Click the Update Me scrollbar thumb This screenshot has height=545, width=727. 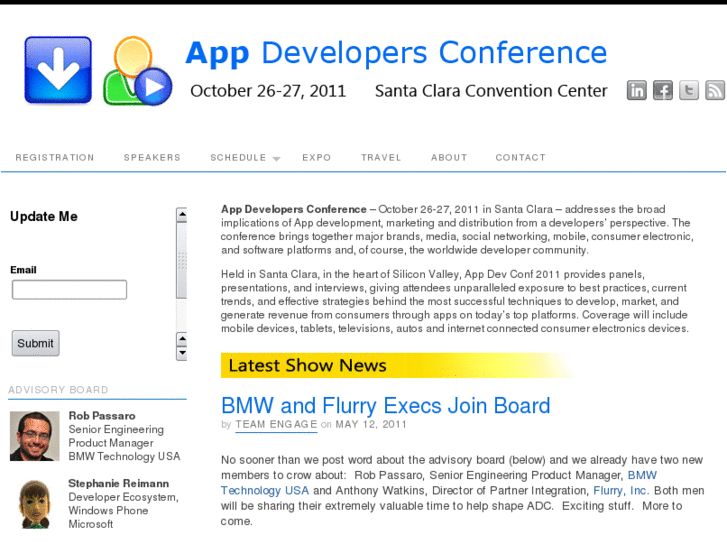182,261
